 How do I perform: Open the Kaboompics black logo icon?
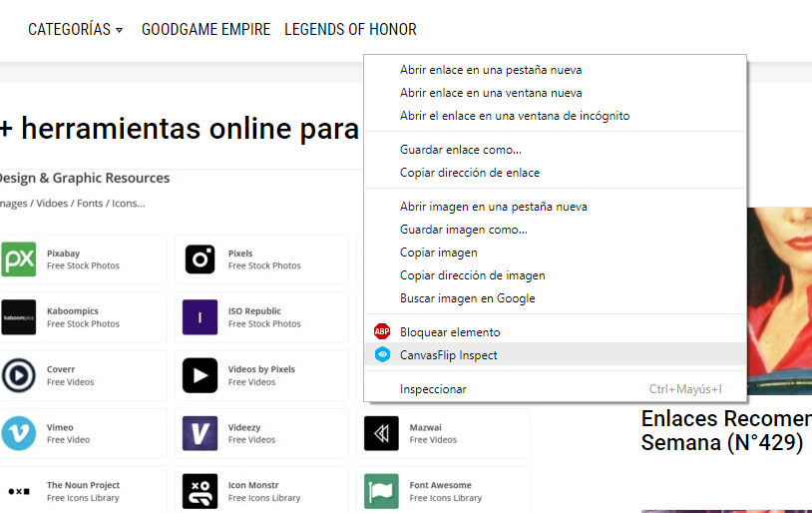[19, 317]
